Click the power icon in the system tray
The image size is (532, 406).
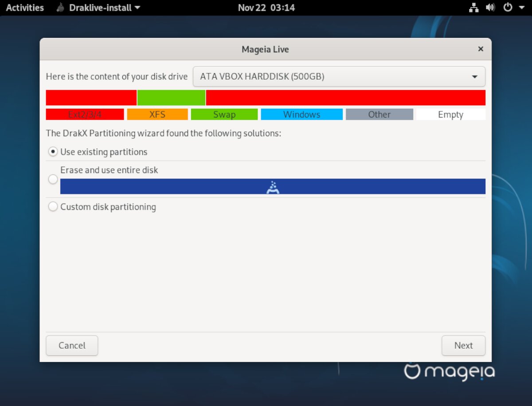(507, 7)
